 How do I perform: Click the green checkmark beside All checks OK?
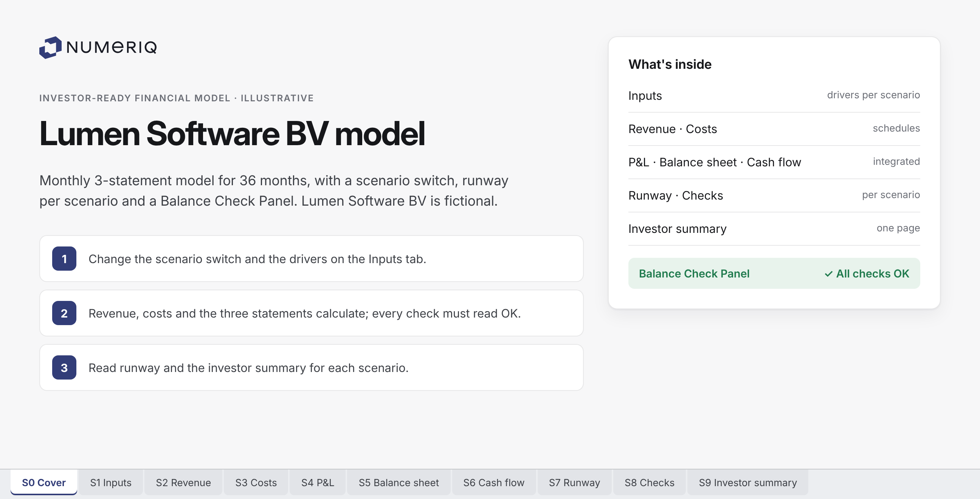(828, 274)
